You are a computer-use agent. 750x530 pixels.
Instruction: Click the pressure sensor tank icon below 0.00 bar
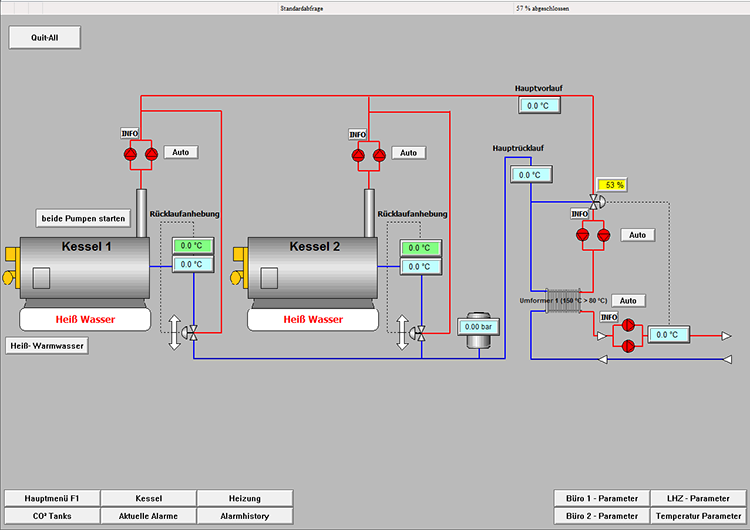point(477,342)
